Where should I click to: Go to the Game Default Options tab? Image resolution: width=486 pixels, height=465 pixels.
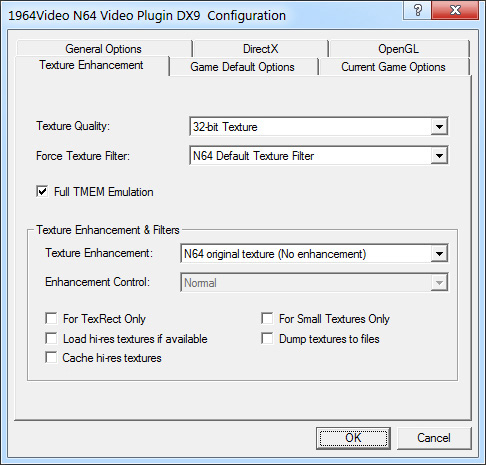tap(243, 67)
